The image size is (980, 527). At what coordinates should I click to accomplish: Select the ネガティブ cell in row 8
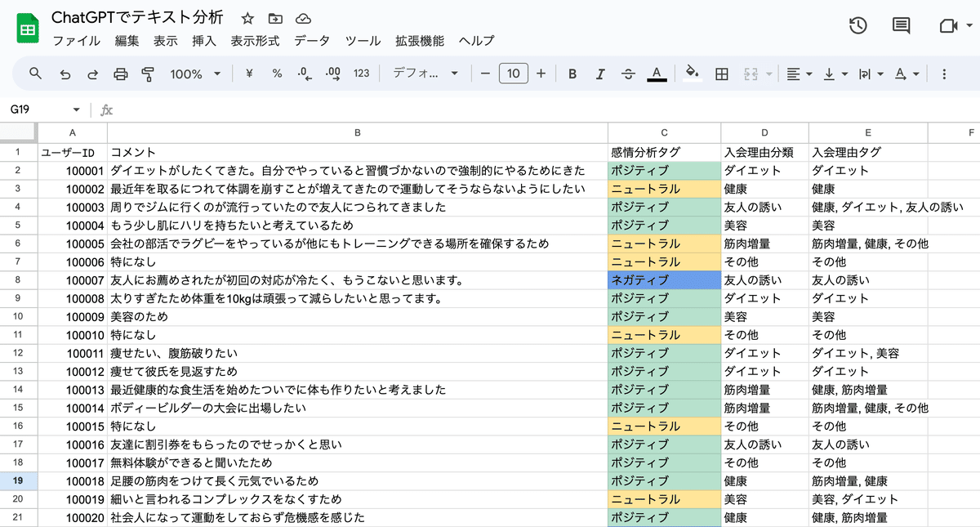[665, 280]
